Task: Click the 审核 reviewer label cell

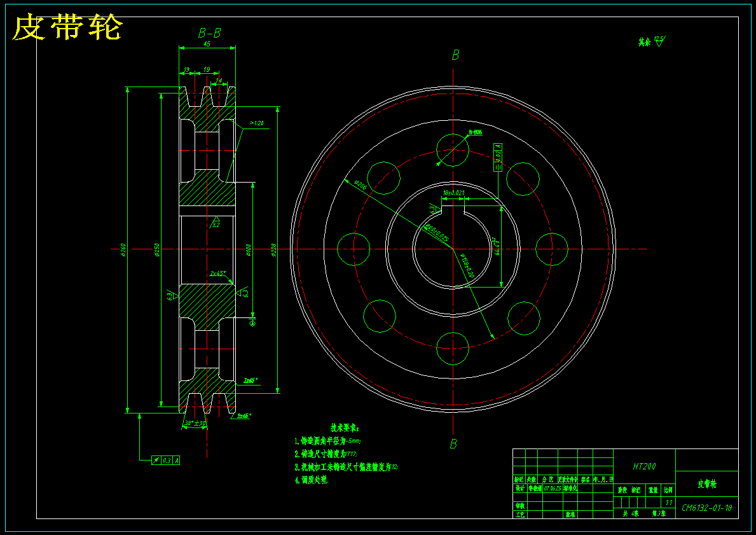Action: coord(519,506)
